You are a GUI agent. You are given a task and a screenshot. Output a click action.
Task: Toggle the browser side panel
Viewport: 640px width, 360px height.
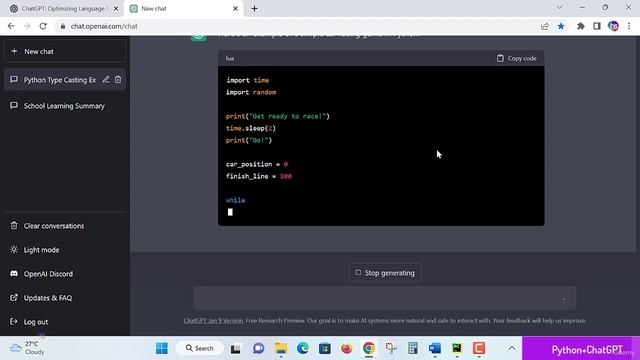tap(597, 26)
